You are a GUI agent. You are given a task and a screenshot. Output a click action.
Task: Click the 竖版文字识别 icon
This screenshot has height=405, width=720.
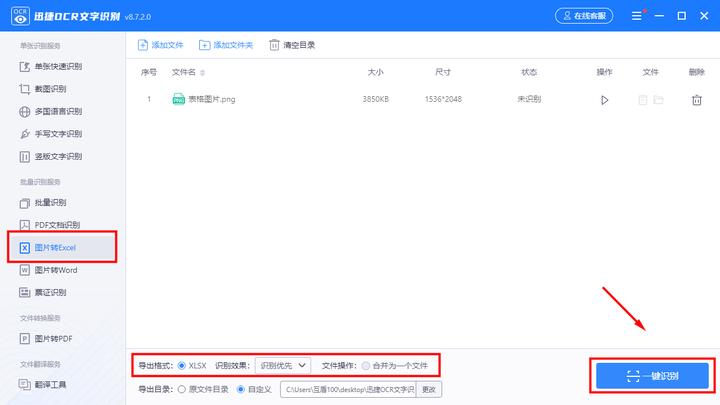pyautogui.click(x=25, y=157)
